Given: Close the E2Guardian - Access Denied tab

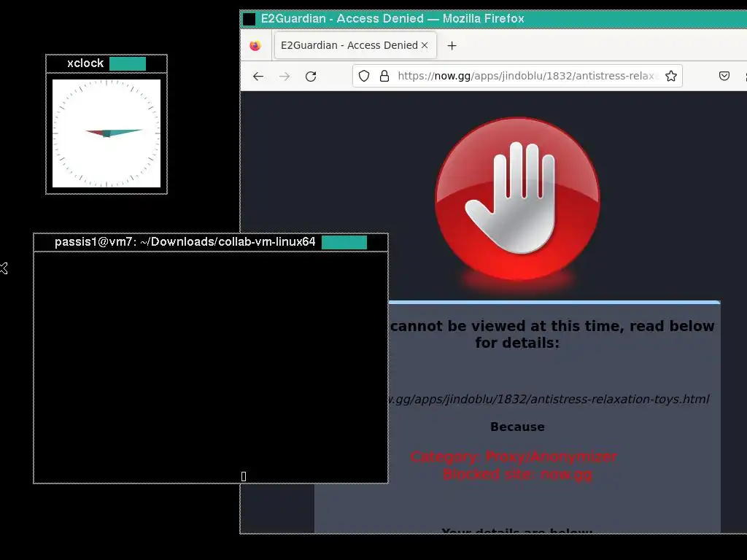Looking at the screenshot, I should point(425,45).
